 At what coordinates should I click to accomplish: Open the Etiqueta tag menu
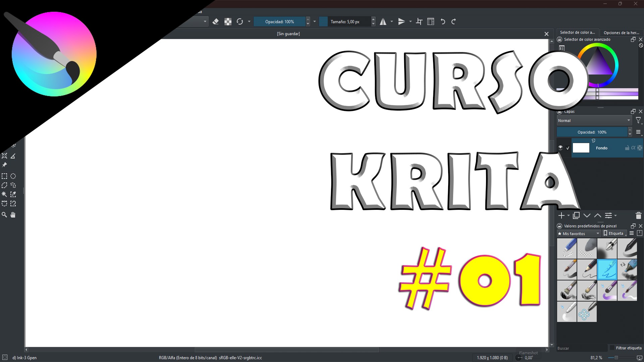(x=615, y=234)
